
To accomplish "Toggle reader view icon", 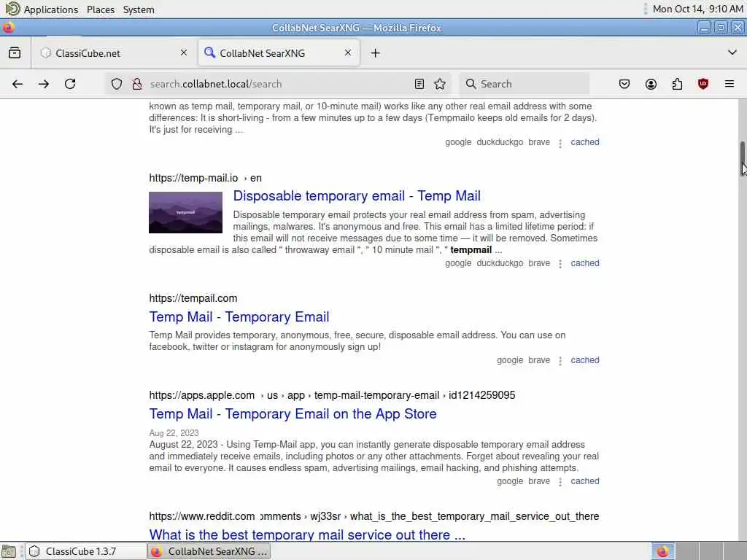I will 419,85.
